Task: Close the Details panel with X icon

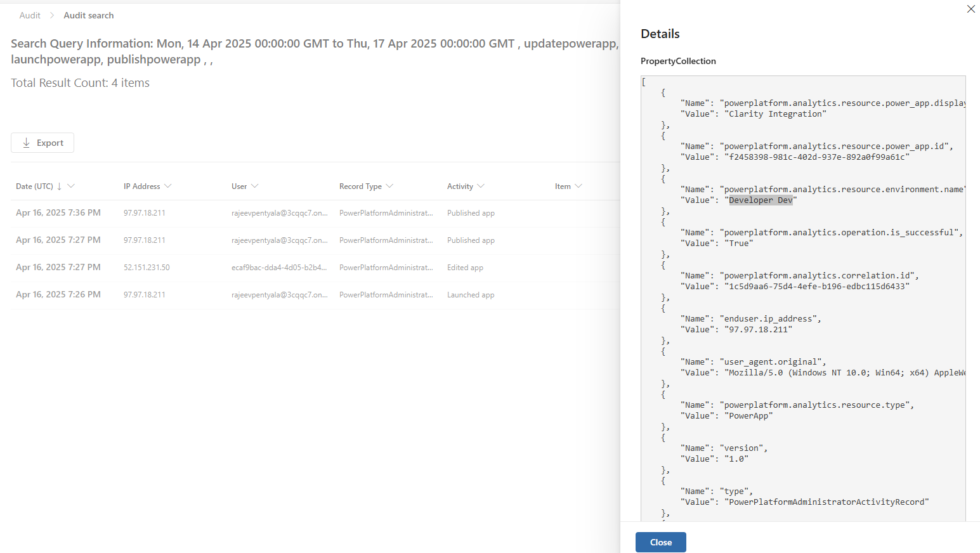Action: click(x=970, y=9)
